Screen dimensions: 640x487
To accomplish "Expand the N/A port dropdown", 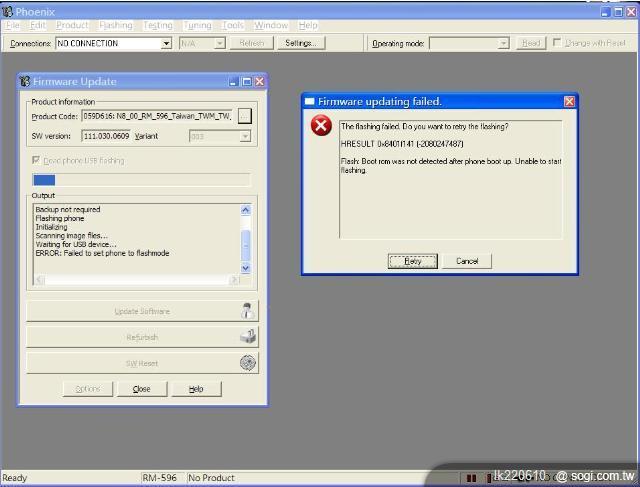I will [x=220, y=43].
